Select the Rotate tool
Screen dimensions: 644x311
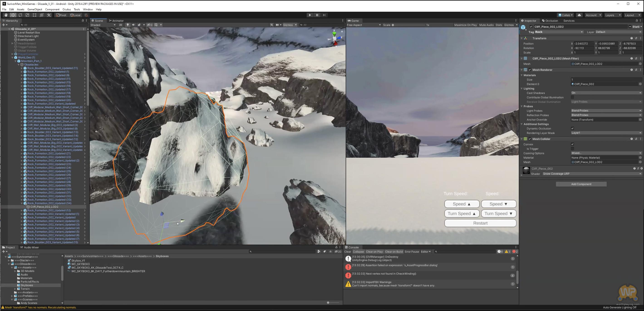click(x=20, y=15)
